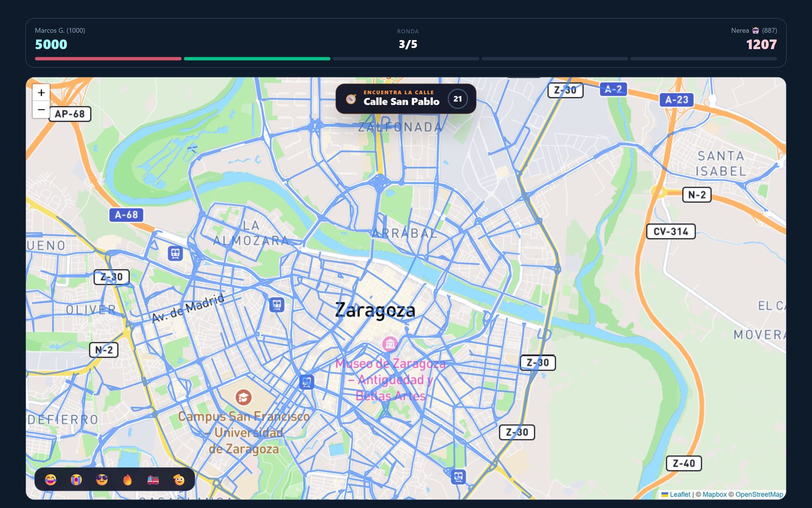
Task: Click the Marcos G. (1000) player name
Action: [60, 30]
